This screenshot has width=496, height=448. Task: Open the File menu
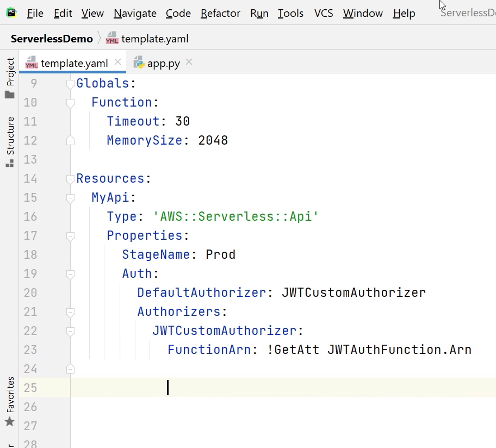pos(35,13)
